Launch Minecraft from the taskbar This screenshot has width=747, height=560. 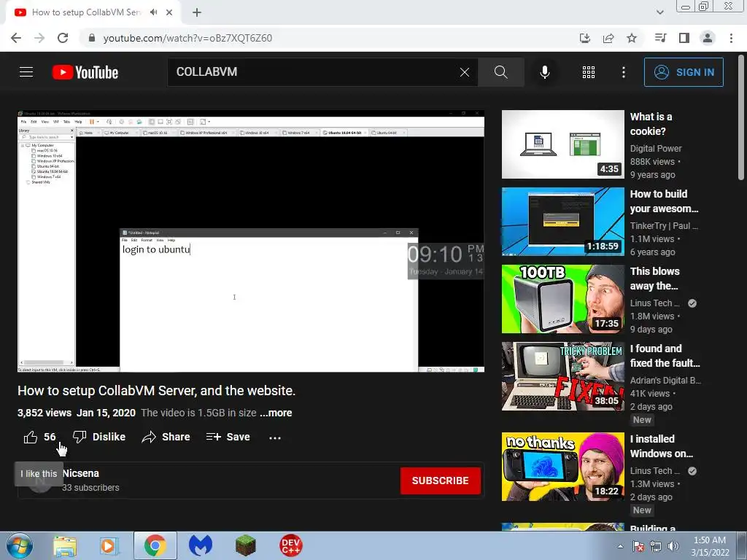point(246,545)
